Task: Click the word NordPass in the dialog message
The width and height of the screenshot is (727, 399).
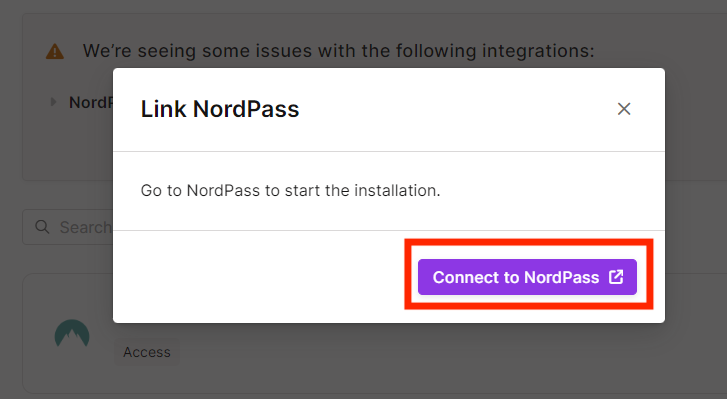Action: [223, 190]
